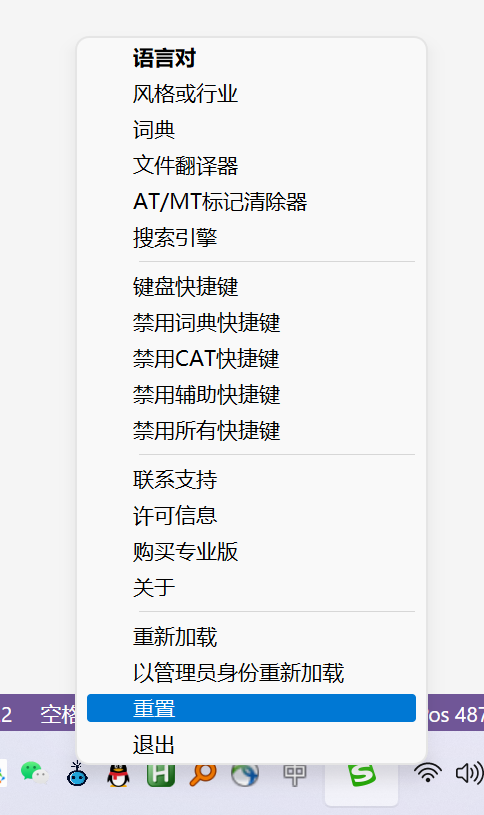Open the 关于 menu item
Image resolution: width=484 pixels, height=815 pixels.
pyautogui.click(x=251, y=587)
